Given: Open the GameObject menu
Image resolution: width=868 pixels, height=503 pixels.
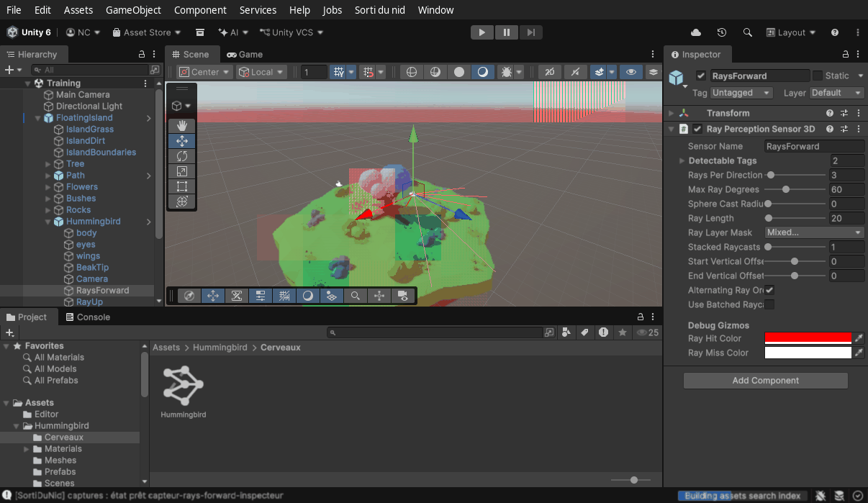Looking at the screenshot, I should pyautogui.click(x=133, y=10).
